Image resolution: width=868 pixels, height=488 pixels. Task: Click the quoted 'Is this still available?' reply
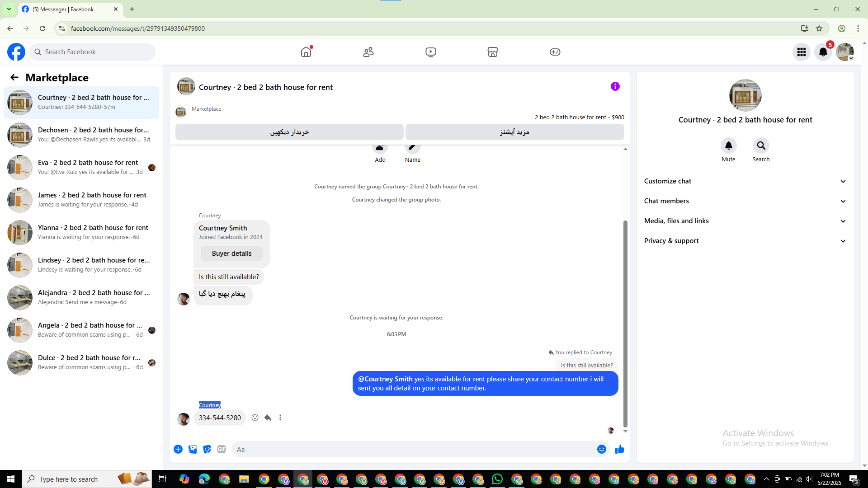(x=587, y=365)
